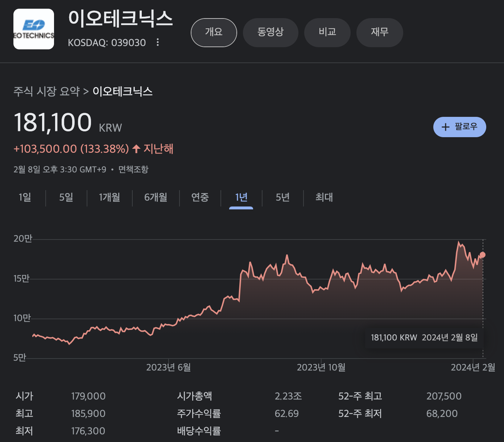This screenshot has width=504, height=442.
Task: Switch chart to 6개월 range
Action: (x=156, y=197)
